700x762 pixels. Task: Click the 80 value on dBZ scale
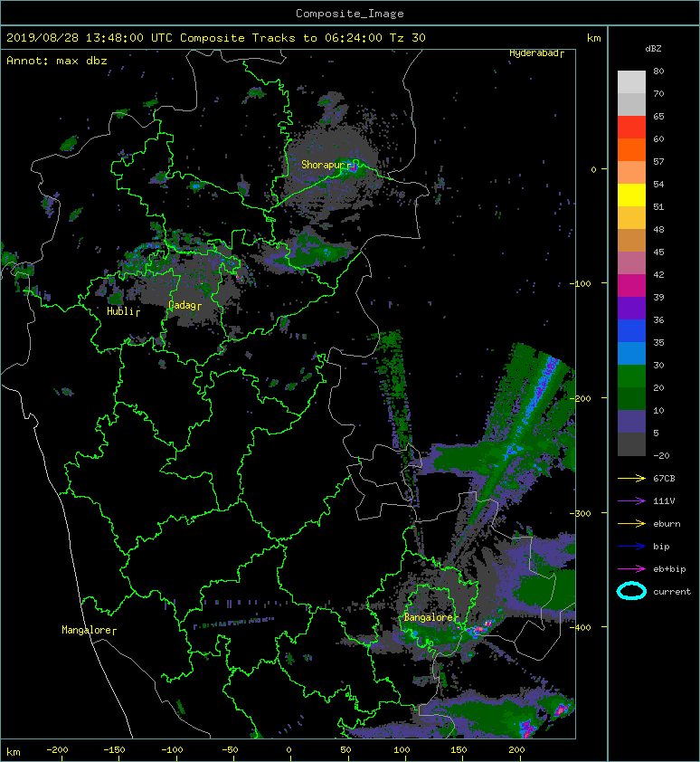click(658, 71)
